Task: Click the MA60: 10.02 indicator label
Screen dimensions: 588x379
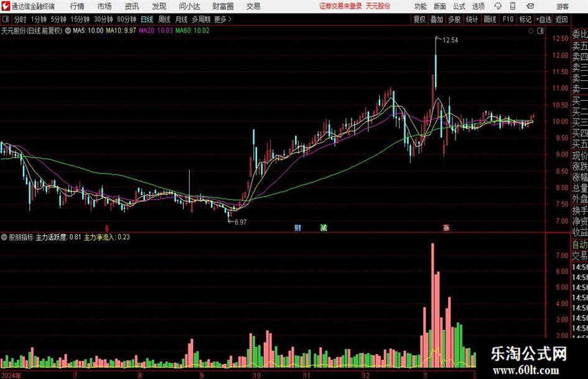Action: click(192, 30)
